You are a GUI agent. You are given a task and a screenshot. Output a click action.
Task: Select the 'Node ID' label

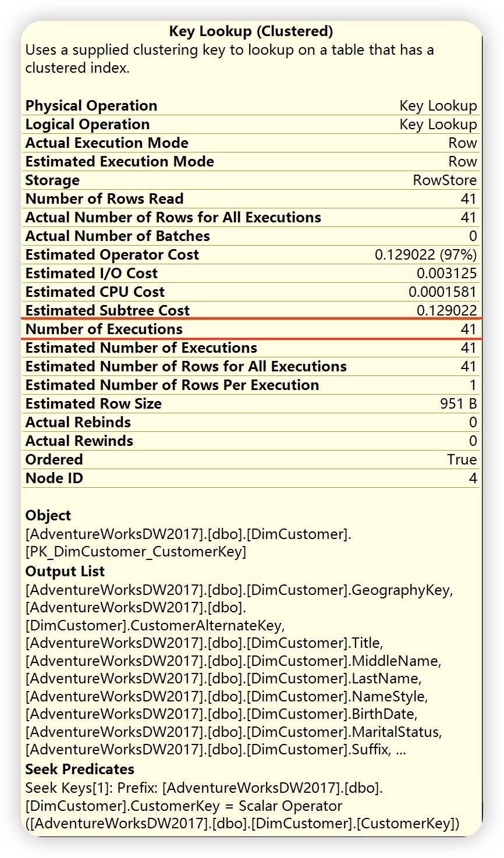[x=54, y=478]
